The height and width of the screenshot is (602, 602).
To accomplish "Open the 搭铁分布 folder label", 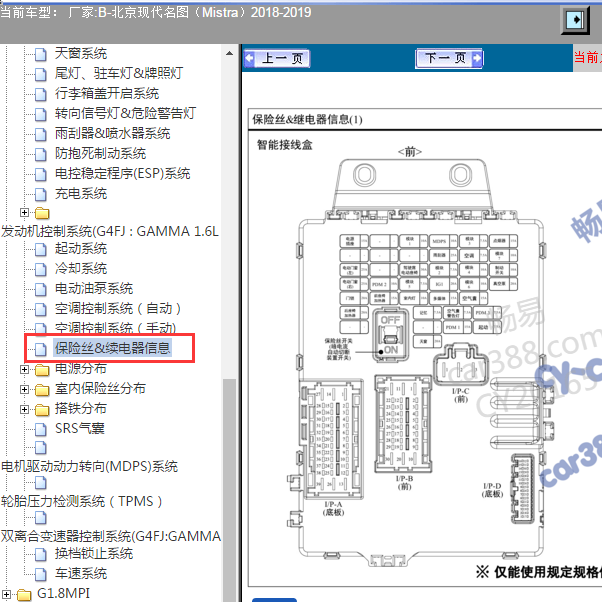I will pyautogui.click(x=81, y=408).
